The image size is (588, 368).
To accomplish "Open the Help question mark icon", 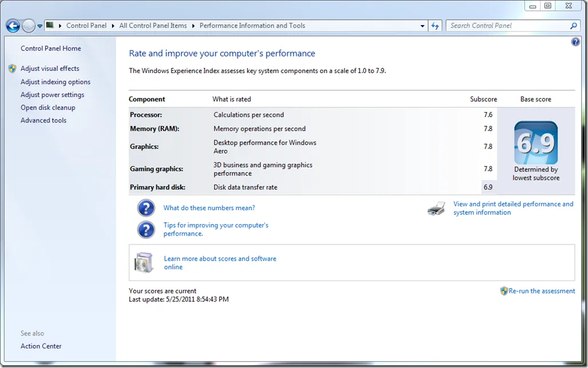I will [x=575, y=42].
